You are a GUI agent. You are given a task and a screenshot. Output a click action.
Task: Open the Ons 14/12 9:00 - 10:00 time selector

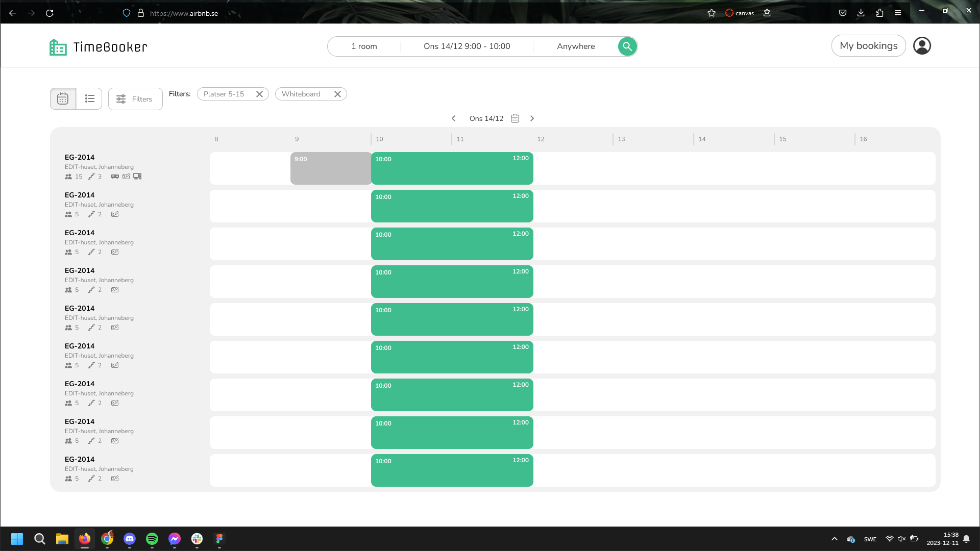pos(467,46)
